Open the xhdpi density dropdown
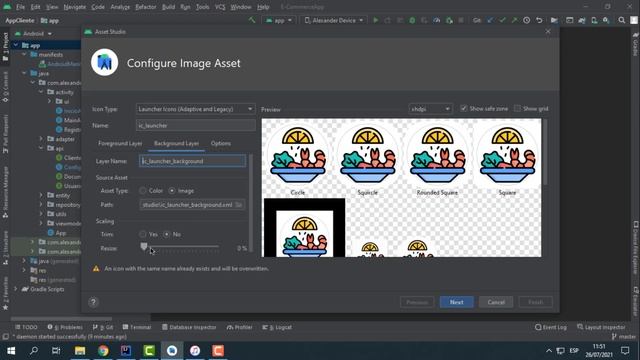 [x=430, y=109]
